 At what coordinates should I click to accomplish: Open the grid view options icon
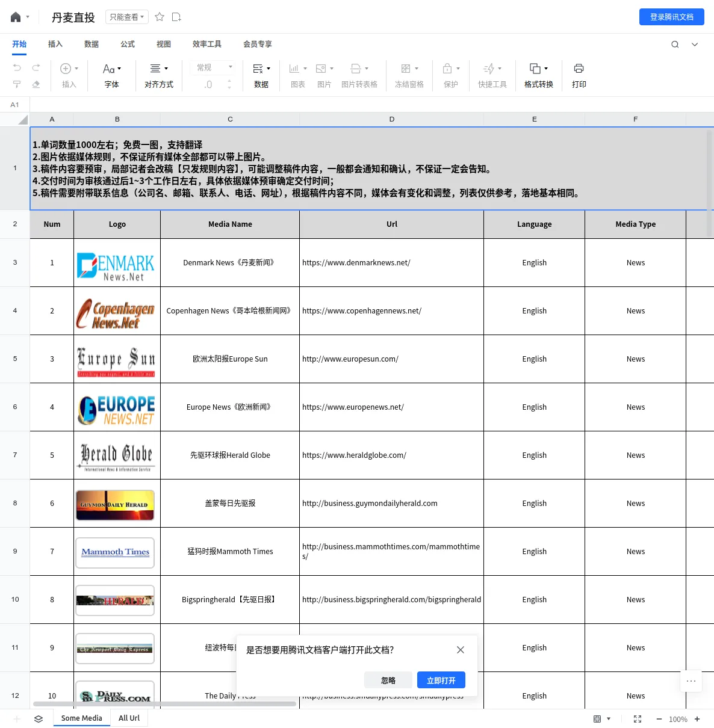598,719
